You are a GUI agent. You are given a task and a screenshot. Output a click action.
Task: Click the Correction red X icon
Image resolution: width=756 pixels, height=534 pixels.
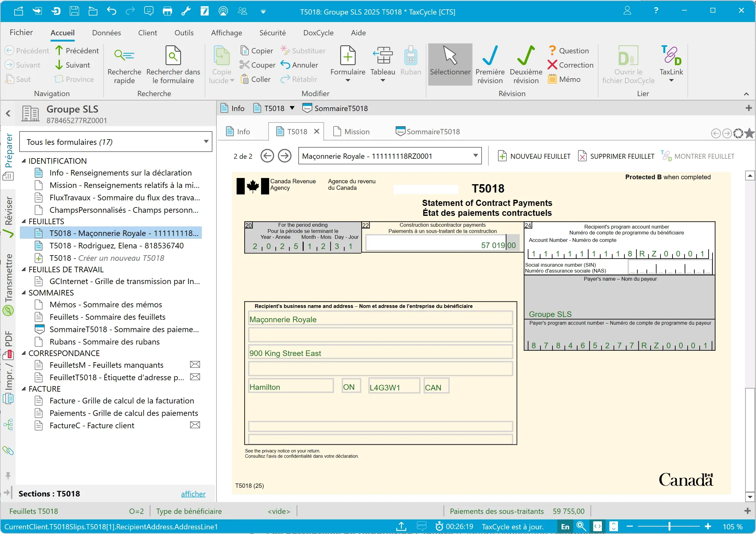[552, 65]
